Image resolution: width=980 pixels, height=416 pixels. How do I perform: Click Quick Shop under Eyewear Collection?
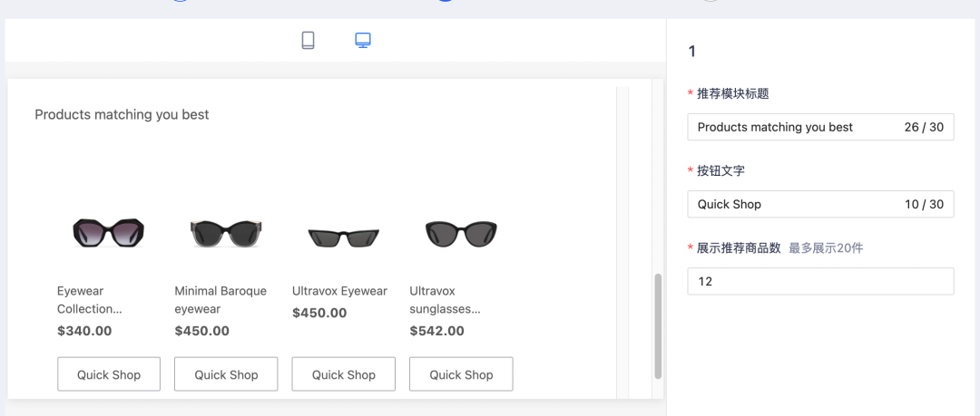click(x=109, y=374)
